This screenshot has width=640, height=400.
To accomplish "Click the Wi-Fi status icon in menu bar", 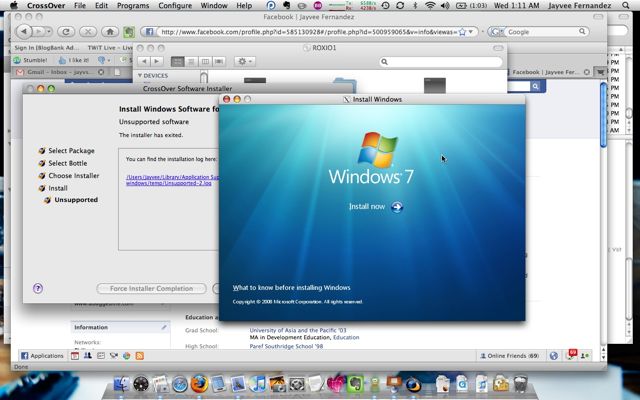I will [x=430, y=6].
